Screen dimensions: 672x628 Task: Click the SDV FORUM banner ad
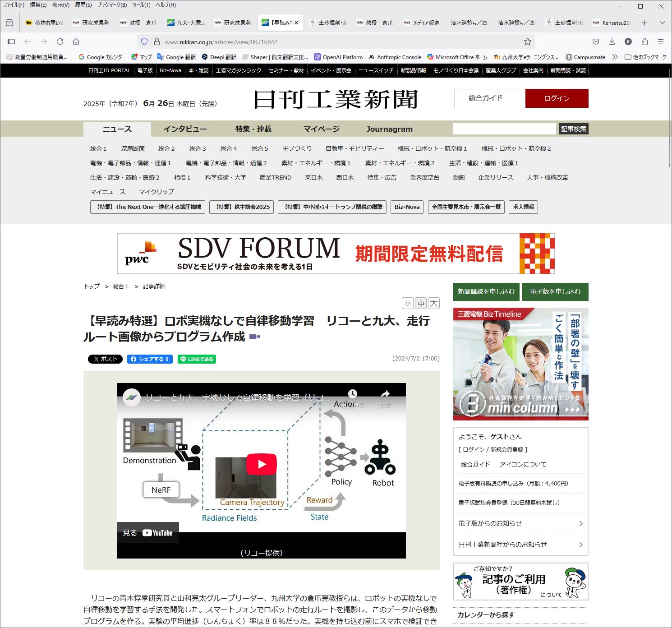coord(336,254)
